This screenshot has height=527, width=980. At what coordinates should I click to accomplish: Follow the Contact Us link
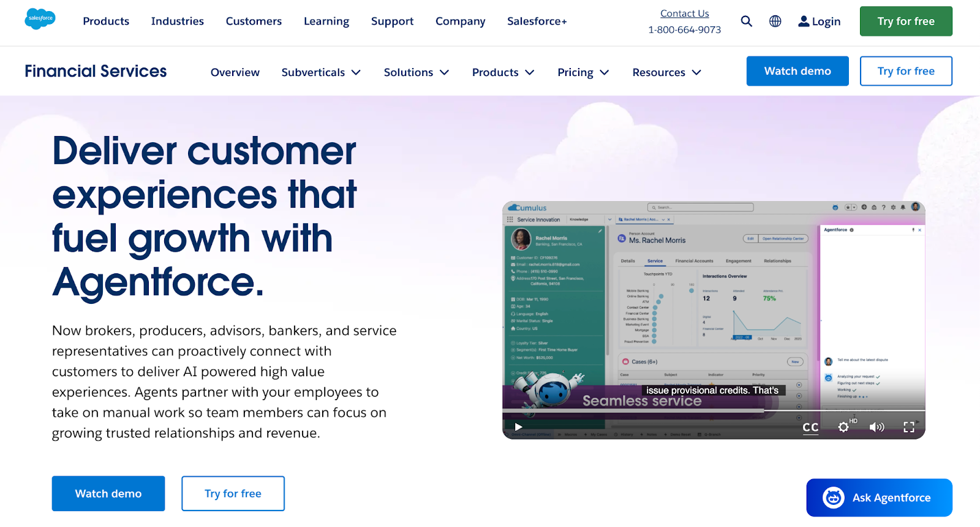tap(685, 13)
